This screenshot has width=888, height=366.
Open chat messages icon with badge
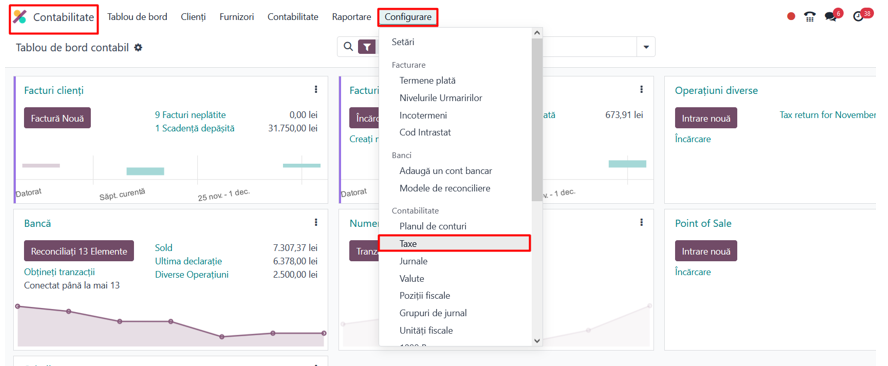[833, 15]
